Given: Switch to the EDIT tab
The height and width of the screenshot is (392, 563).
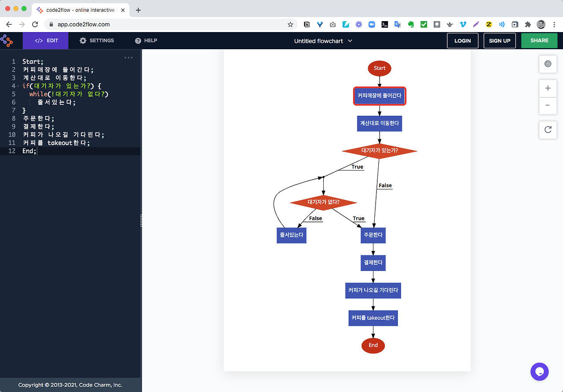Looking at the screenshot, I should (46, 40).
